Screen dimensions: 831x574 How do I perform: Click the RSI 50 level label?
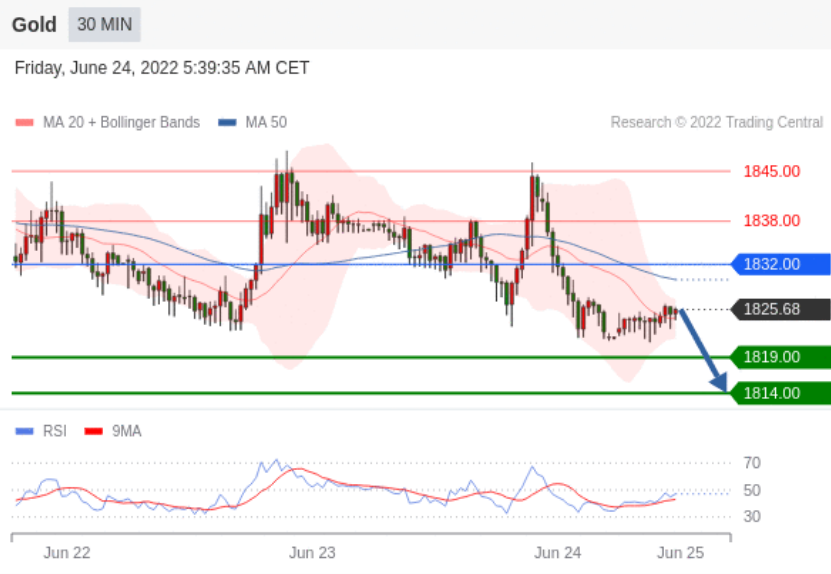click(x=752, y=490)
